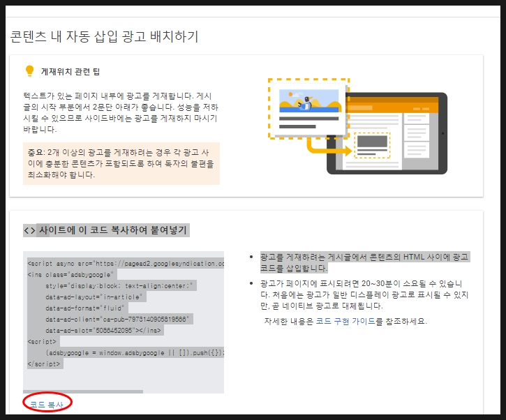Click the heading '콘텐츠 내 자동 삽입 광고 배치하기'
Image resolution: width=506 pixels, height=420 pixels.
pos(104,36)
